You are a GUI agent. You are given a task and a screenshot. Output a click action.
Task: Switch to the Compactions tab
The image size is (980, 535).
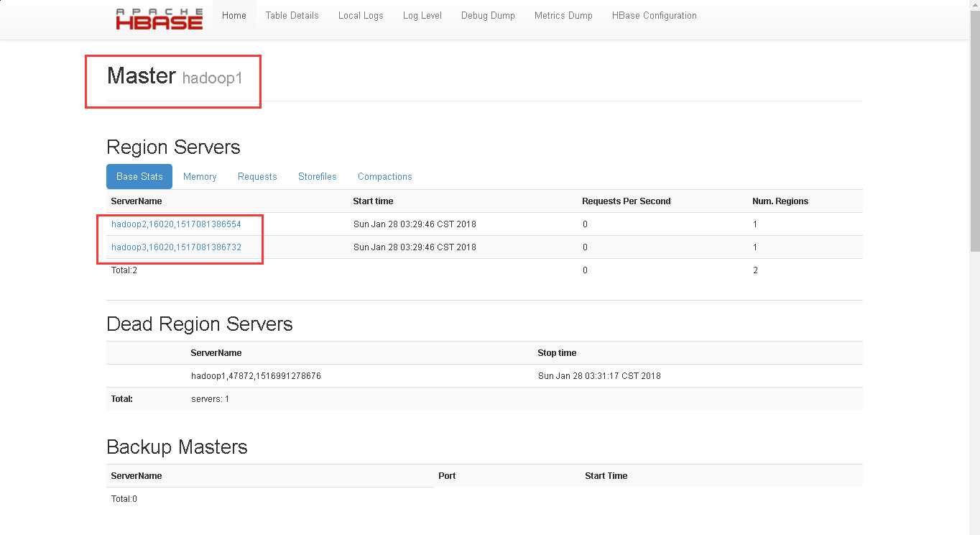pyautogui.click(x=385, y=176)
